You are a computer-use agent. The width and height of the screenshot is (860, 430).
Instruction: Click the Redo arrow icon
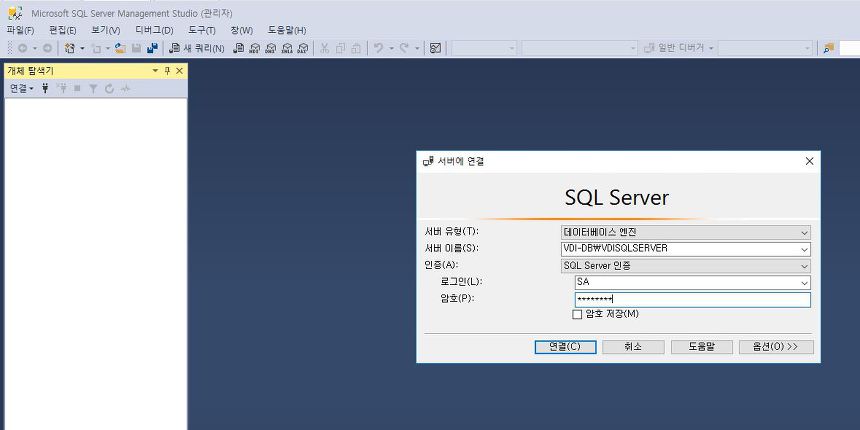(x=404, y=48)
